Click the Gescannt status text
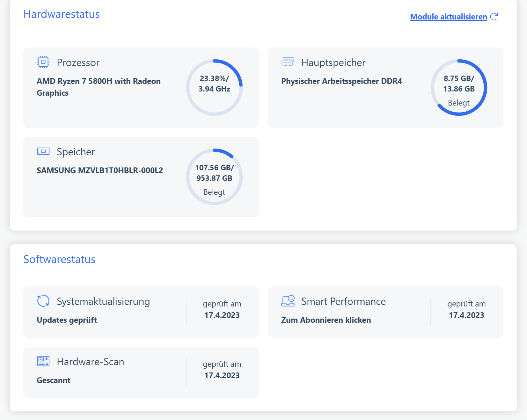 [54, 380]
